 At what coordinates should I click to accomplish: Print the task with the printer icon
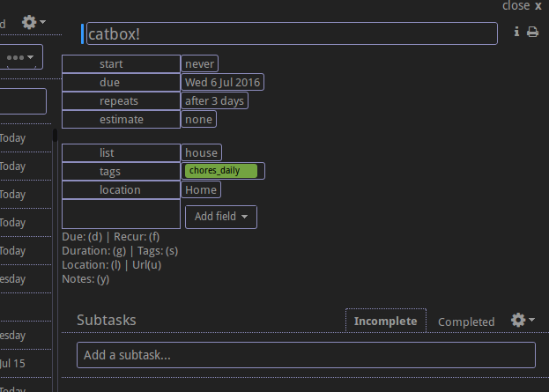pyautogui.click(x=532, y=32)
